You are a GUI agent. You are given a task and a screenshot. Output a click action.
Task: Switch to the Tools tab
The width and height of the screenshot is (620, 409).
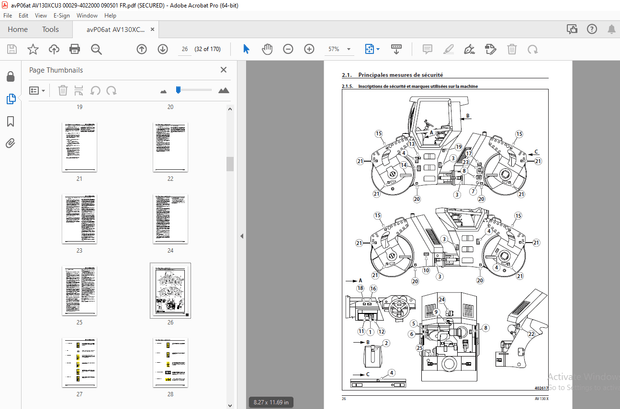50,29
